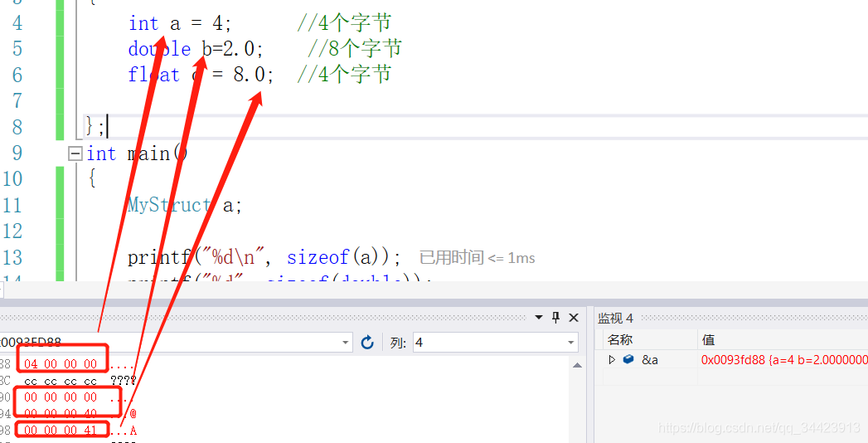Click line number 7 in the margin
The width and height of the screenshot is (868, 443).
coord(17,100)
